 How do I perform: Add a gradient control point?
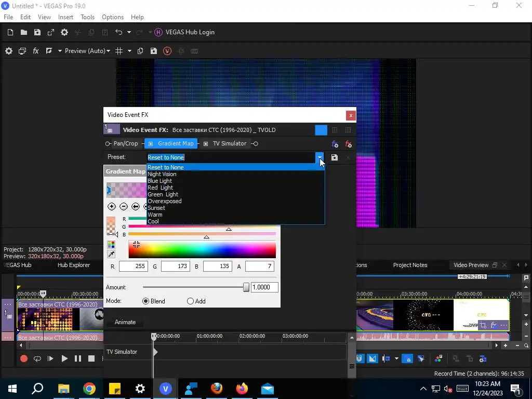click(x=111, y=206)
